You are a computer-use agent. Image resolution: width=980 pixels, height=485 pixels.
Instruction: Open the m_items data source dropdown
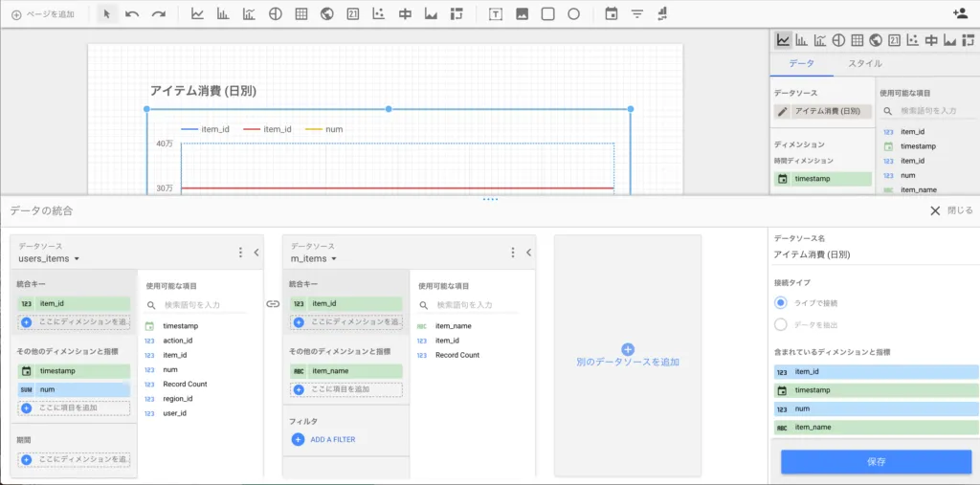(x=314, y=258)
